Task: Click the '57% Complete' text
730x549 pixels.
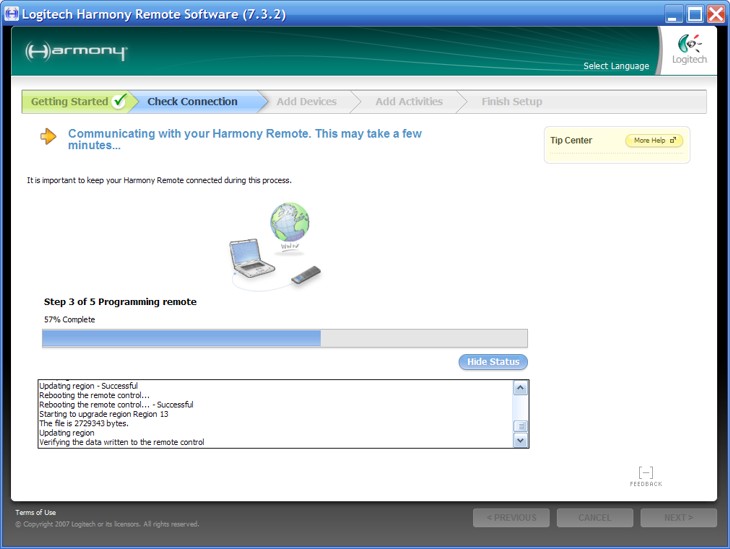Action: click(69, 319)
